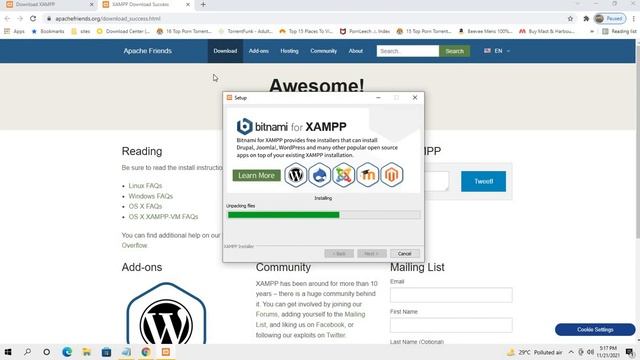640x360 pixels.
Task: Click the Moodle icon in Setup dialog
Action: coord(368,175)
